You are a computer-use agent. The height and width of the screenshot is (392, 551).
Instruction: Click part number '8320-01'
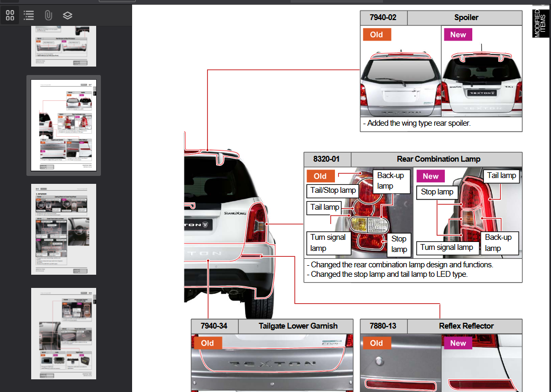(326, 159)
